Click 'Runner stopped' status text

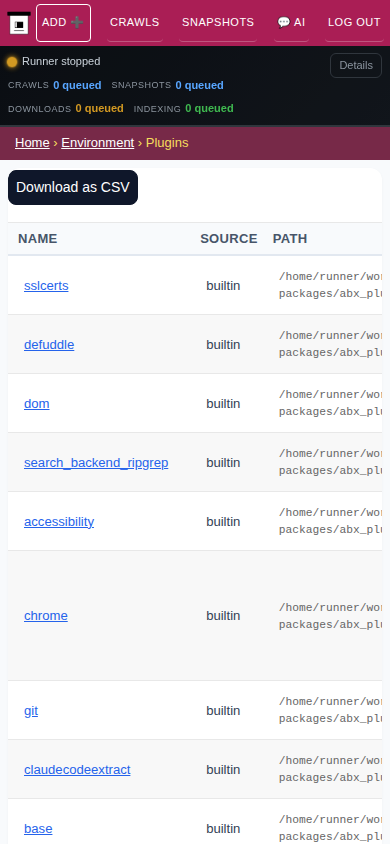point(61,62)
